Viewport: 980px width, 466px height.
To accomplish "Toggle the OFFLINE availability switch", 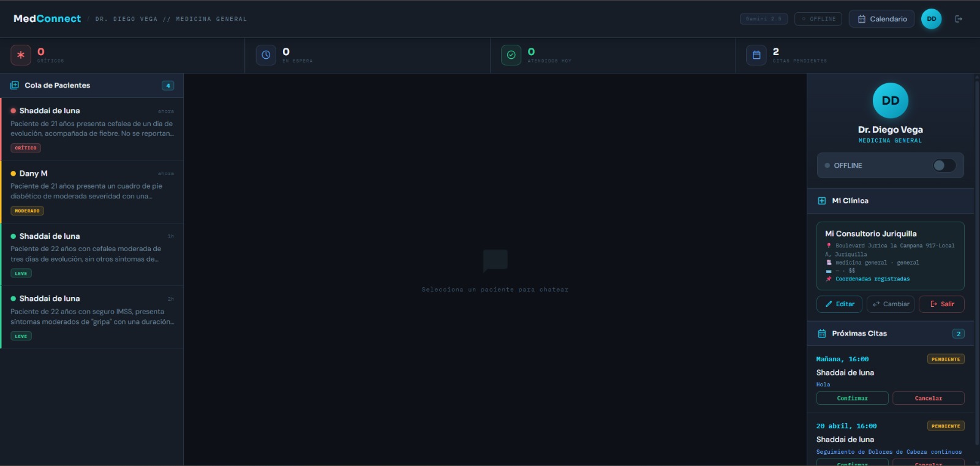I will 944,165.
